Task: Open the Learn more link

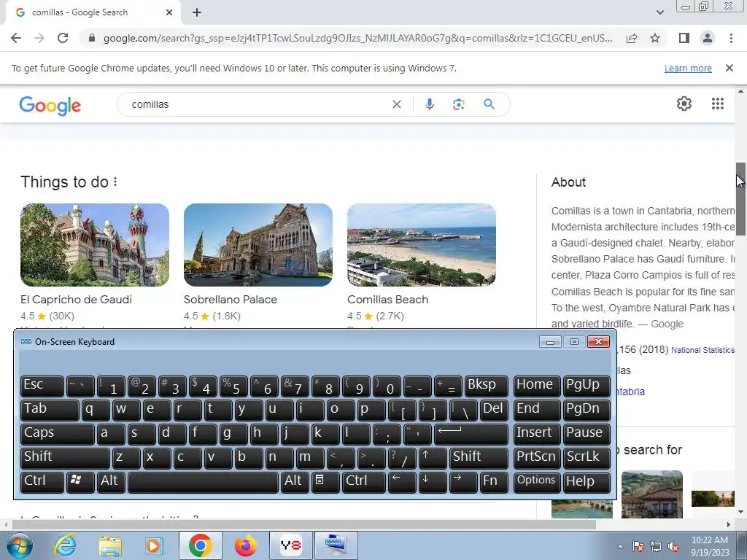Action: (x=688, y=68)
